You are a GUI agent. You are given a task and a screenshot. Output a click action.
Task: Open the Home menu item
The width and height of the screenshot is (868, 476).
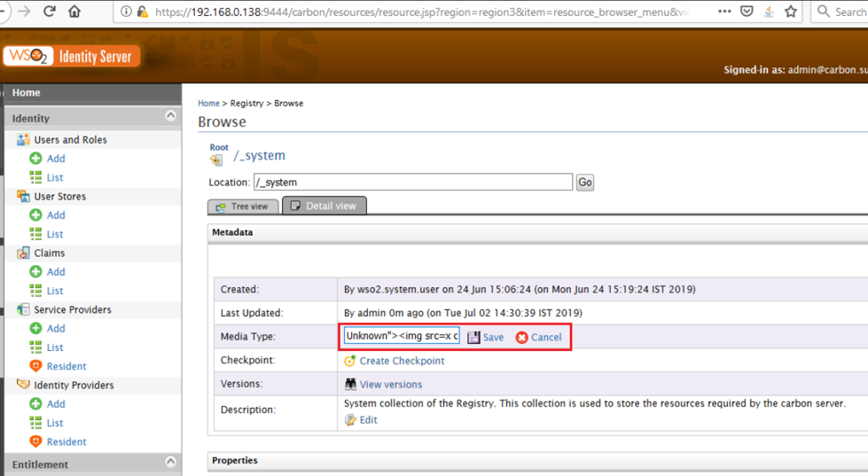(26, 92)
